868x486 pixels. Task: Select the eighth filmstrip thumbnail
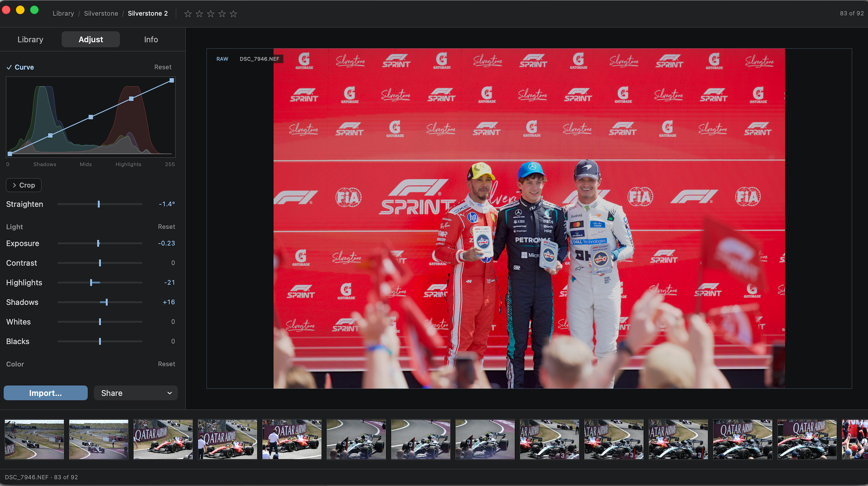coord(485,439)
